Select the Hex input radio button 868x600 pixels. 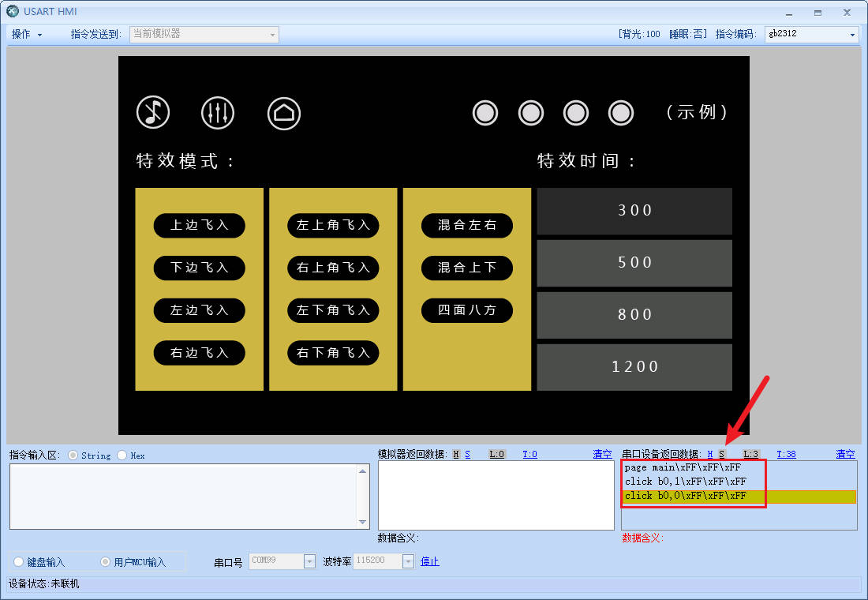click(x=122, y=456)
